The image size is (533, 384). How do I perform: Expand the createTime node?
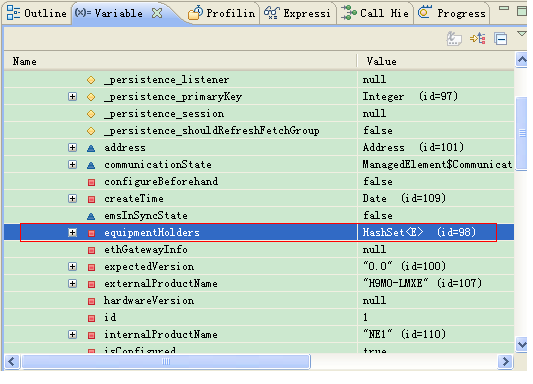point(72,198)
